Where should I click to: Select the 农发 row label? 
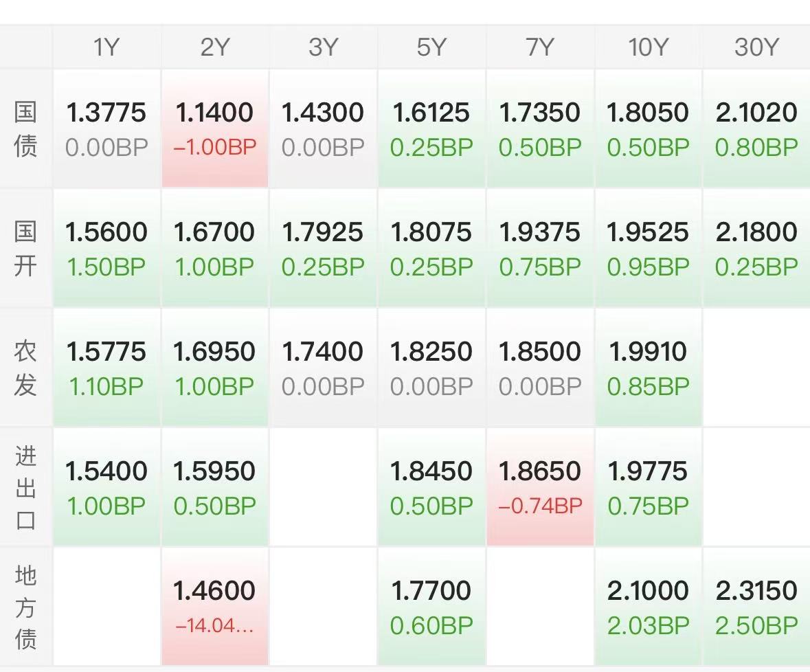(25, 368)
